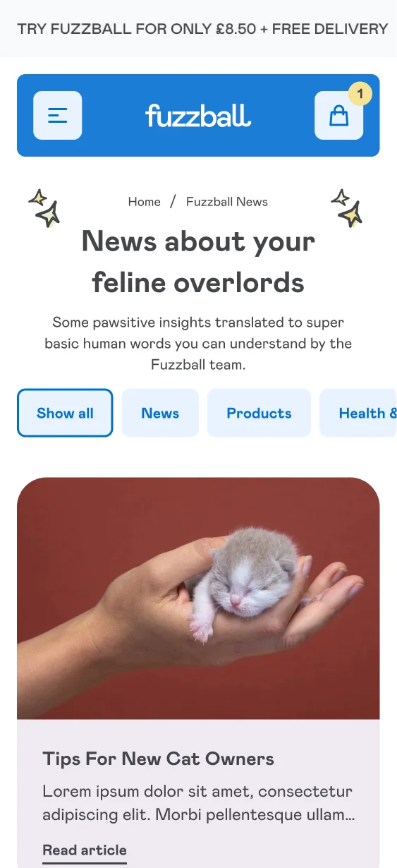Open the hamburger menu

point(57,115)
